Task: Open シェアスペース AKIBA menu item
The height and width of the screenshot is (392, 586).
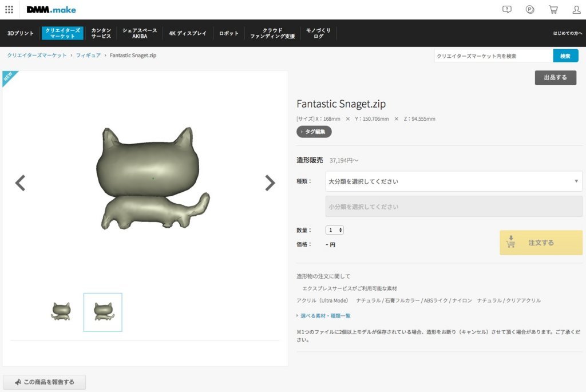Action: pyautogui.click(x=140, y=33)
